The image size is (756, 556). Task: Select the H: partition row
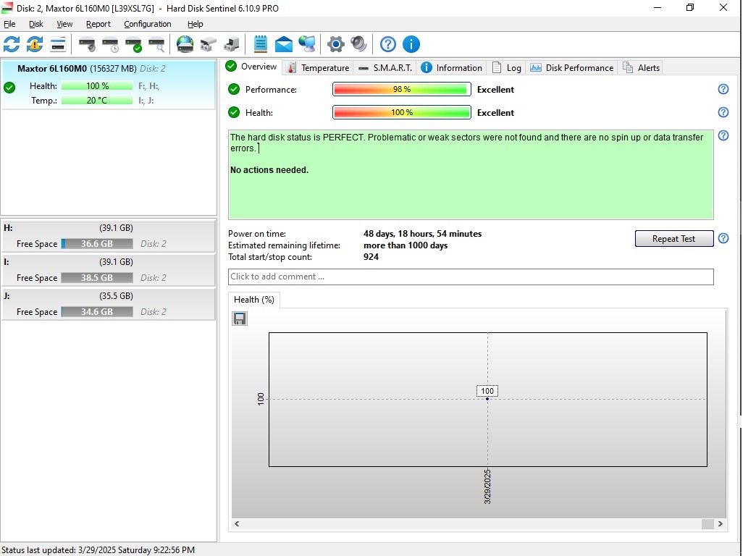109,236
